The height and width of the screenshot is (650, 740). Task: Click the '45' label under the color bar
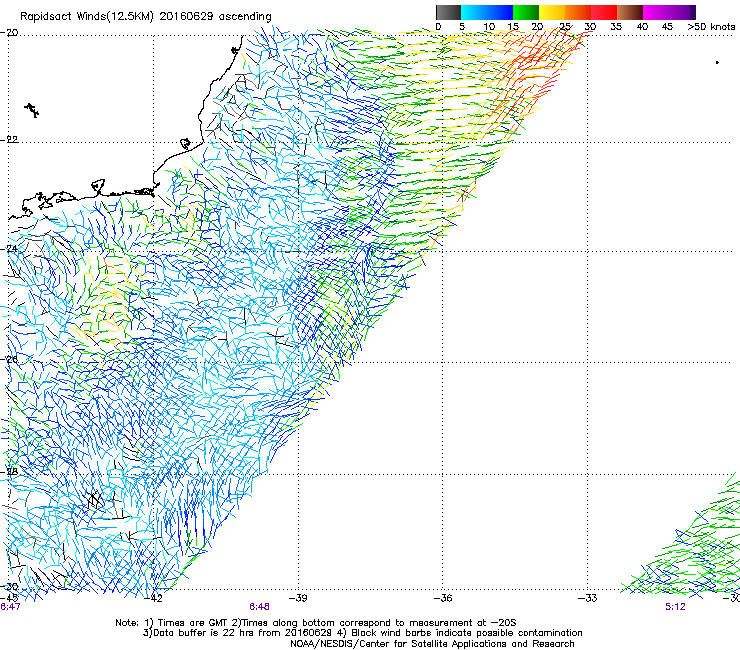click(667, 26)
